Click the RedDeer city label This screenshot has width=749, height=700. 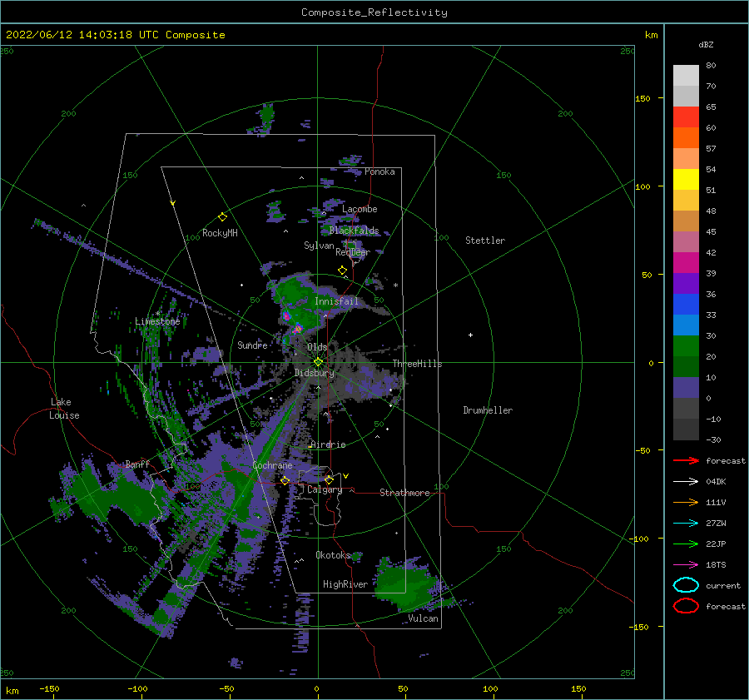pyautogui.click(x=353, y=252)
